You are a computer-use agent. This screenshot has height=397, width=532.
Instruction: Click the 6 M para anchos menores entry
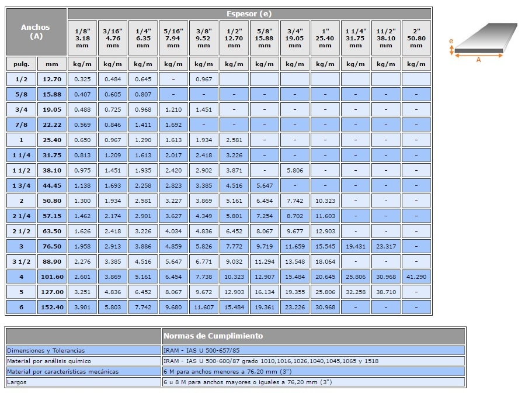314,371
